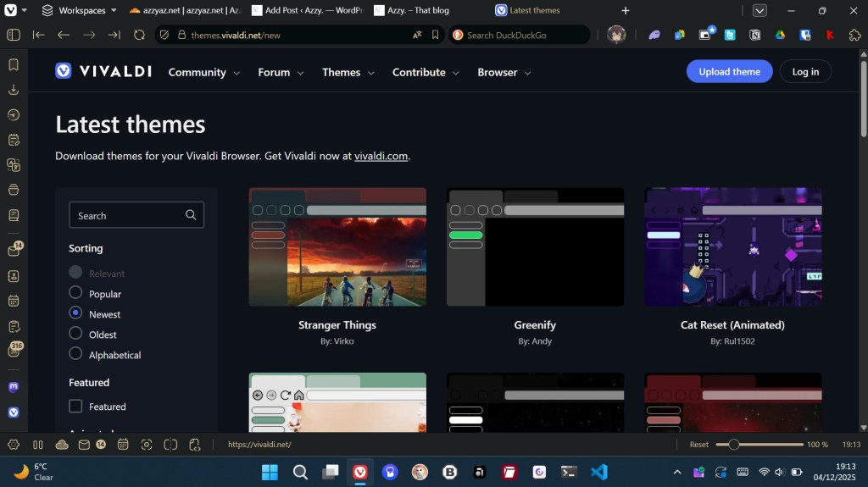Open the Greenify theme thumbnail
Image resolution: width=868 pixels, height=487 pixels.
click(x=535, y=246)
